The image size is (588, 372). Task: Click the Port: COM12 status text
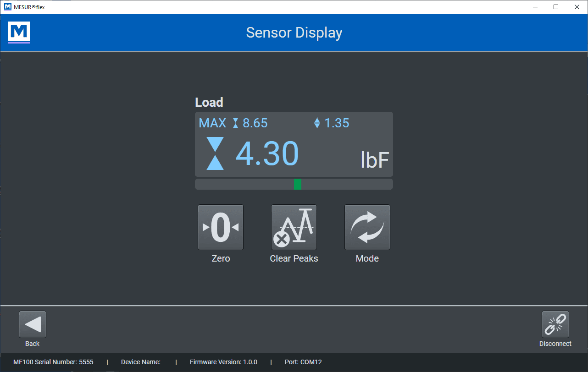point(303,362)
